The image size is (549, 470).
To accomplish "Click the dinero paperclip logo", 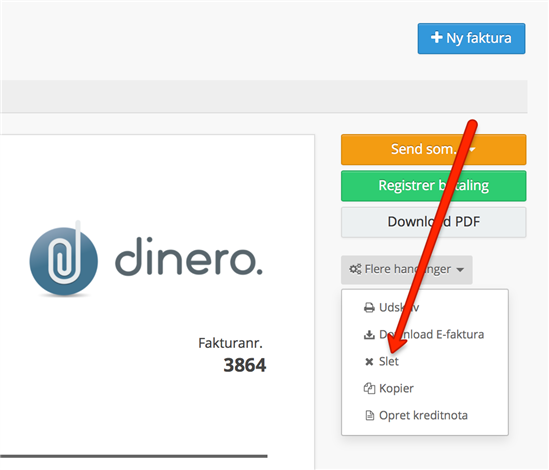I will pyautogui.click(x=64, y=260).
